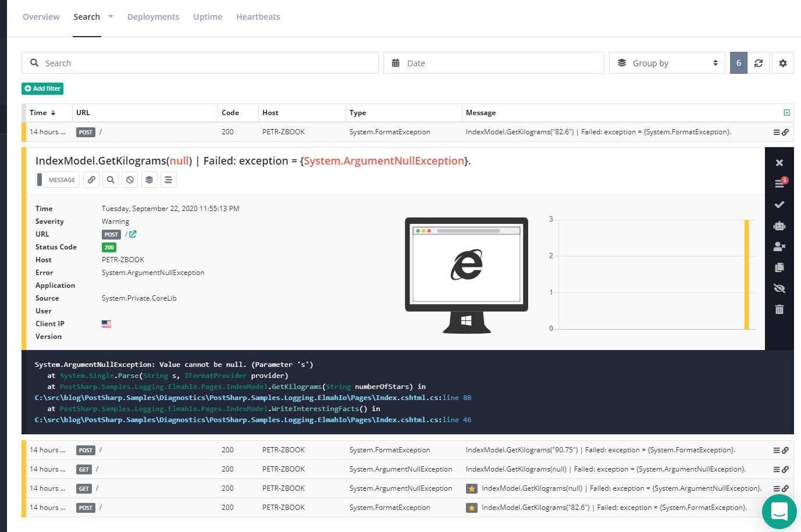Expand the Search tab dropdown caret
Screen dimensions: 801x532
(x=111, y=17)
